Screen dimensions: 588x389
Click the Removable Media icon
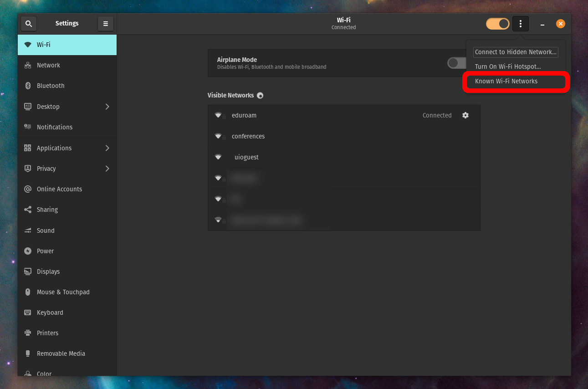tap(28, 353)
